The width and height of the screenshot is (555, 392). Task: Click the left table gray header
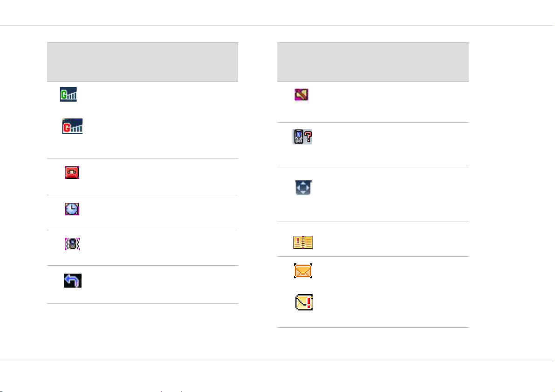(x=143, y=62)
